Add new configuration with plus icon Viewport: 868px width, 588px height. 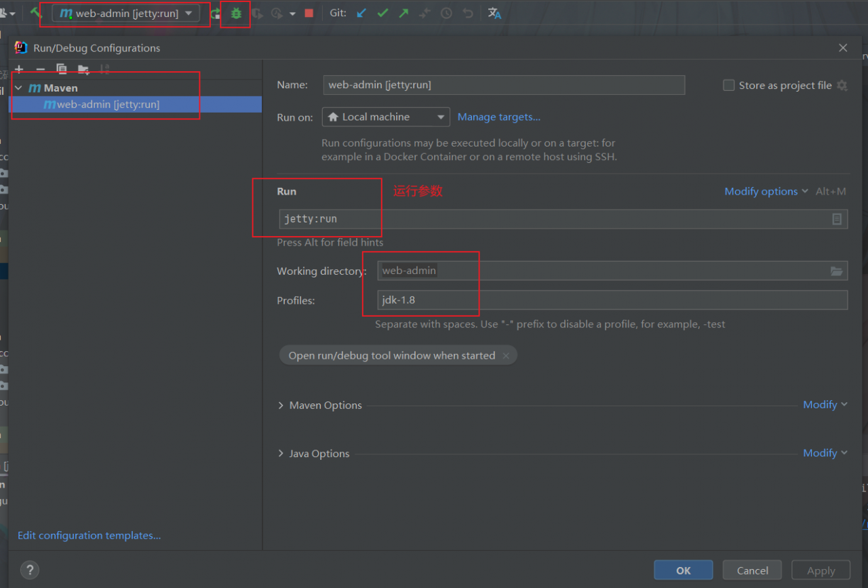tap(19, 69)
